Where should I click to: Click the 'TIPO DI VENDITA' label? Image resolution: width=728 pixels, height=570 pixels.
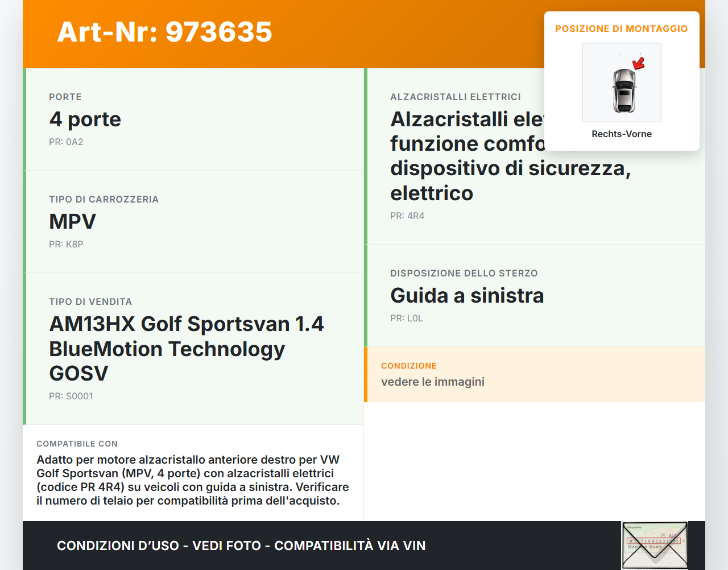click(x=90, y=302)
